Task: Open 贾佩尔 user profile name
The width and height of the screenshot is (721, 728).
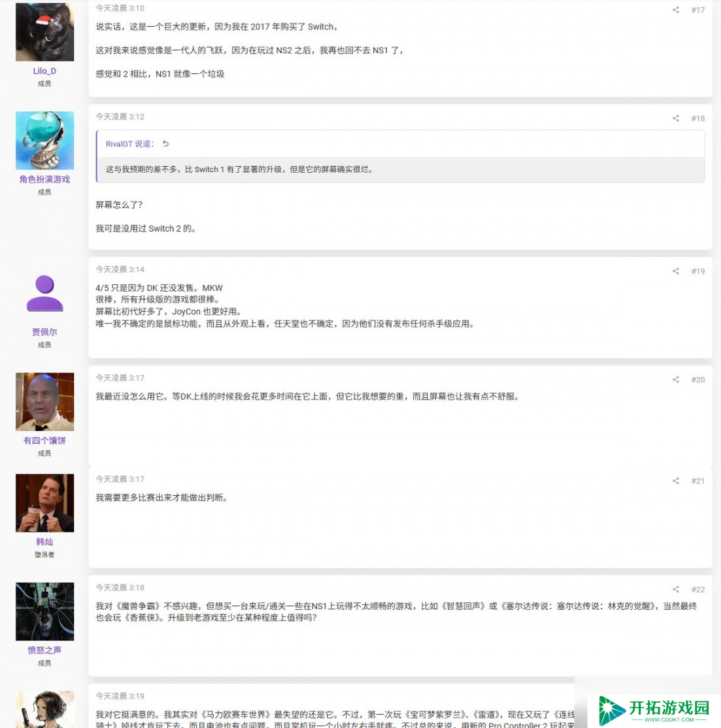Action: click(45, 332)
